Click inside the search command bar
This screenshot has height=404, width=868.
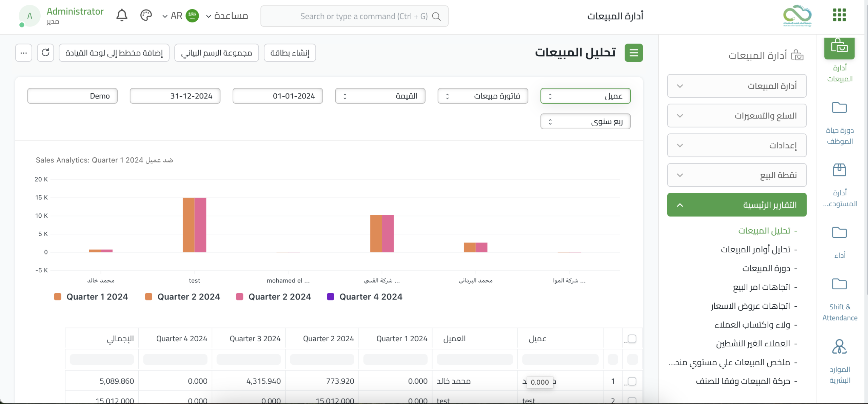354,16
